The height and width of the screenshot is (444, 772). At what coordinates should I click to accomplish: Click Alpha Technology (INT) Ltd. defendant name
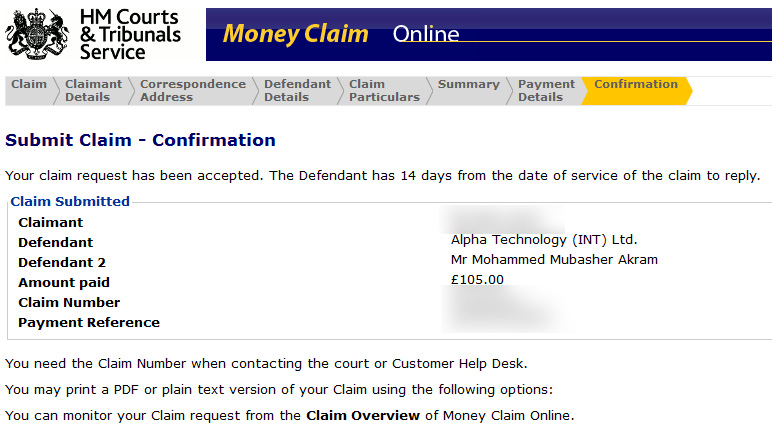544,240
